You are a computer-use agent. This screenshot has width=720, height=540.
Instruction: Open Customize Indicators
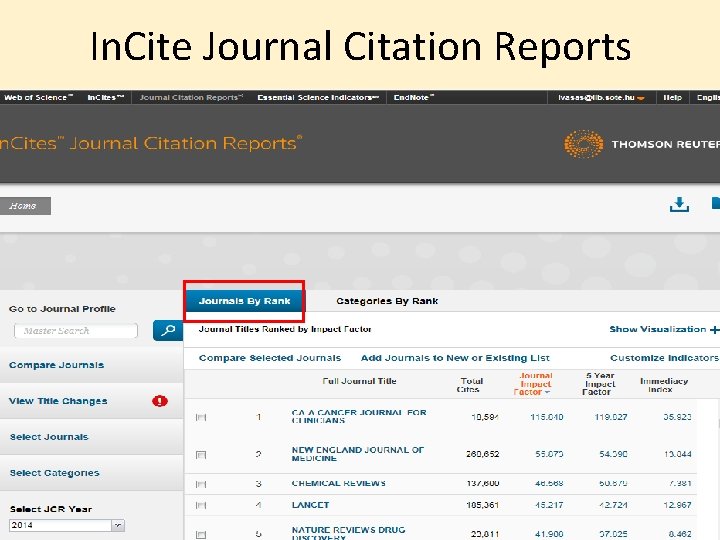(x=664, y=358)
